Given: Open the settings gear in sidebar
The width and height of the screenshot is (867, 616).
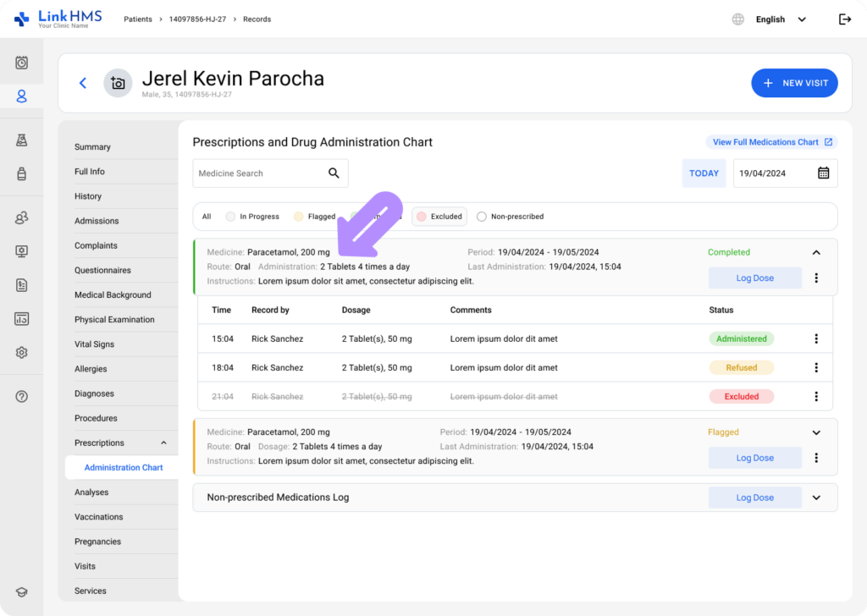Looking at the screenshot, I should pos(22,353).
